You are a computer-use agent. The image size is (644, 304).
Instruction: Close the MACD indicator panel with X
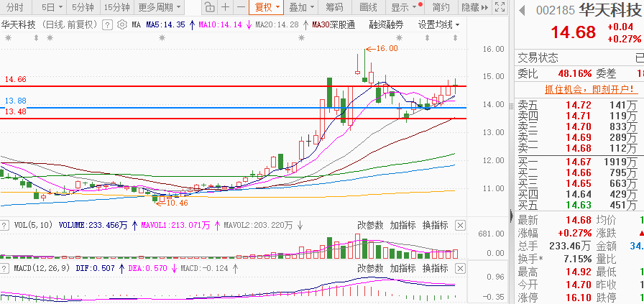click(x=461, y=269)
